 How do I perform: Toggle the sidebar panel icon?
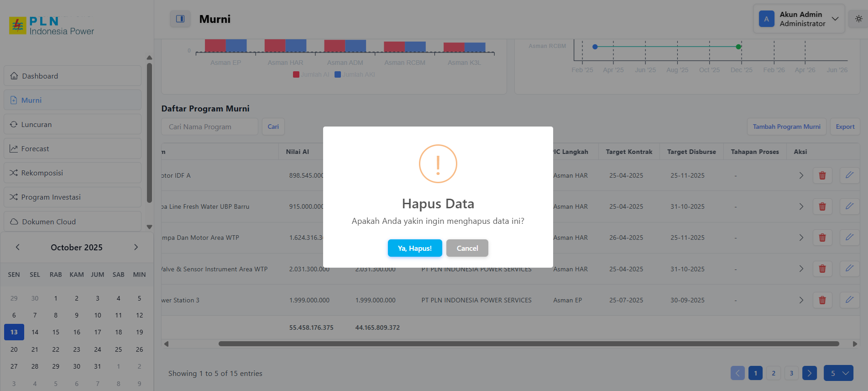click(180, 19)
